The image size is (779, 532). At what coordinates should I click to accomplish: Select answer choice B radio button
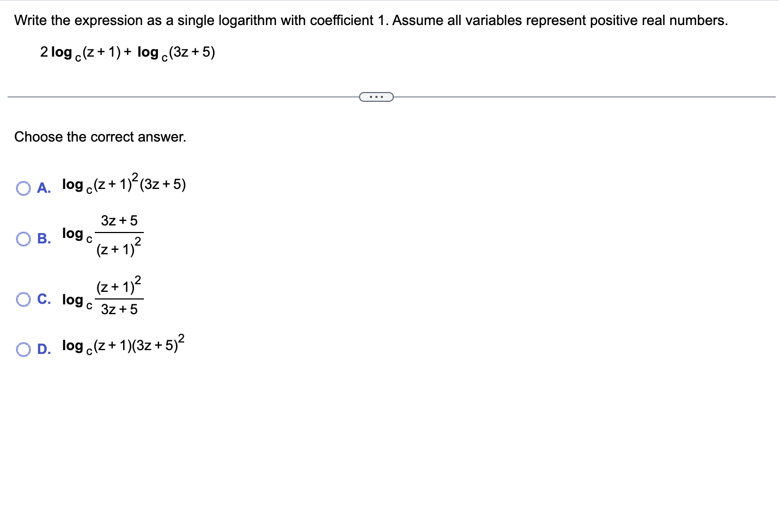point(23,239)
